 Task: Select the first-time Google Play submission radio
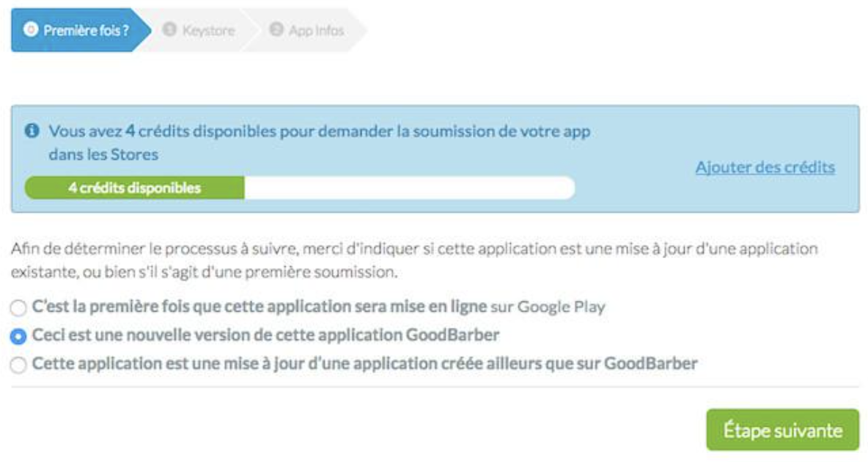pos(18,308)
